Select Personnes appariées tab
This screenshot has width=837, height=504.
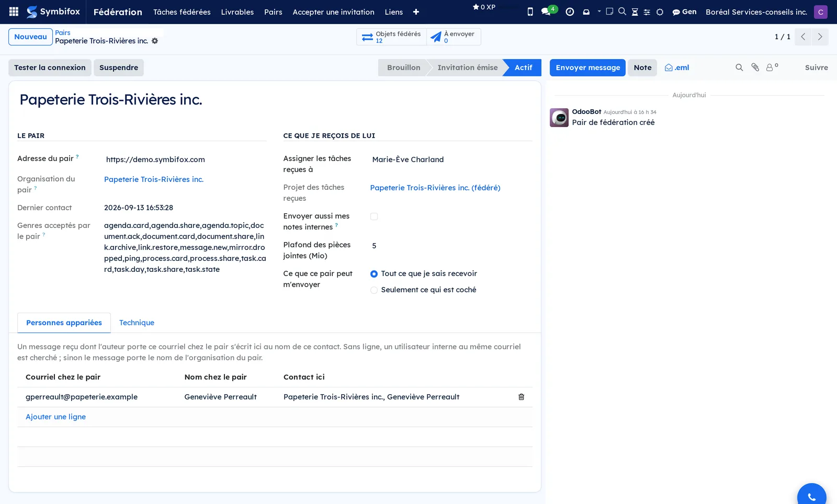[x=64, y=323]
